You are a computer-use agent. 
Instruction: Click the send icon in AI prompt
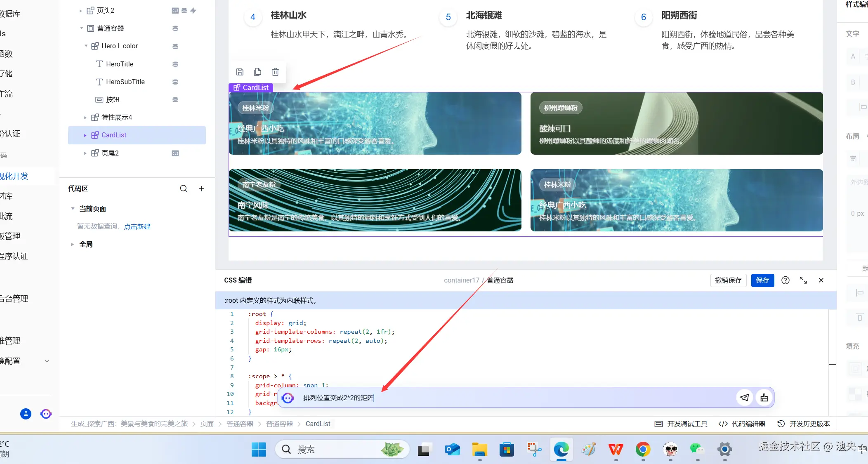[744, 398]
